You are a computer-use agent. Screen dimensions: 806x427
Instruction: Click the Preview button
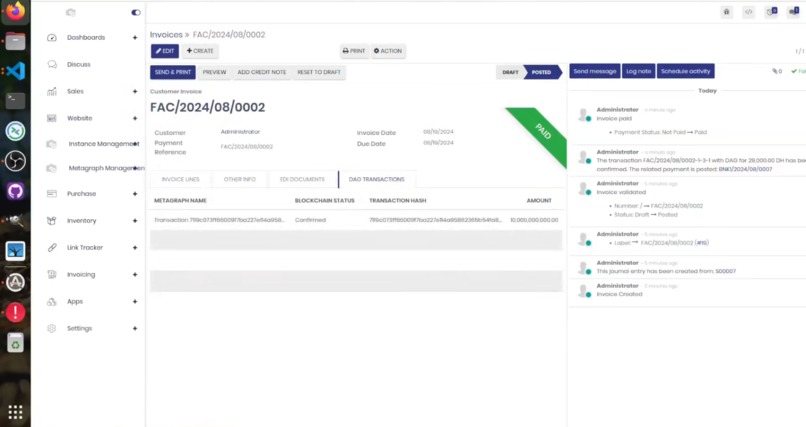[x=214, y=72]
